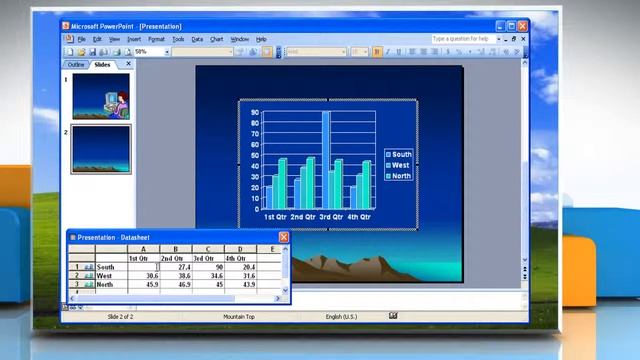Click the PowerPoint document icon left of File
The image size is (640, 360).
click(x=69, y=39)
